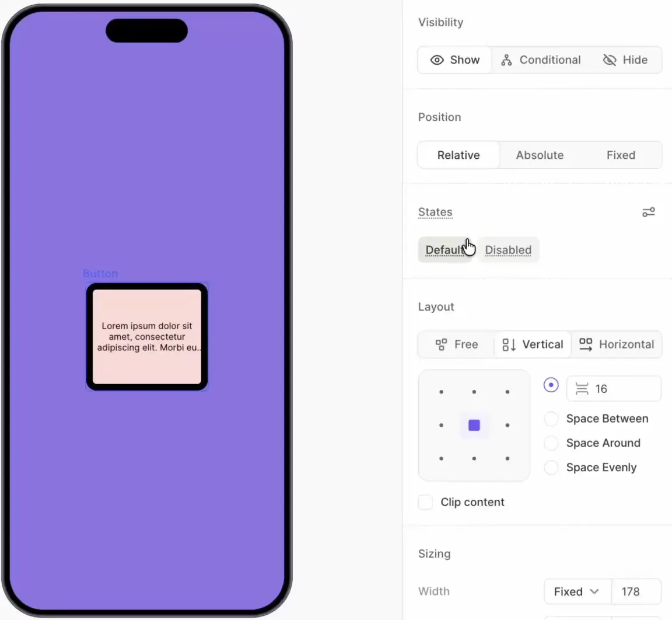This screenshot has height=620, width=672.
Task: Select the Show visibility option
Action: click(x=455, y=60)
